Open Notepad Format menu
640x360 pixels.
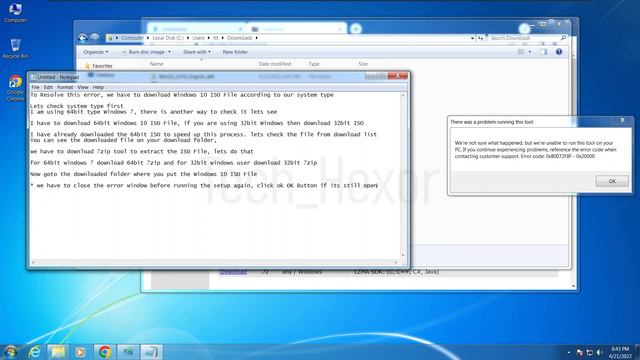[65, 87]
